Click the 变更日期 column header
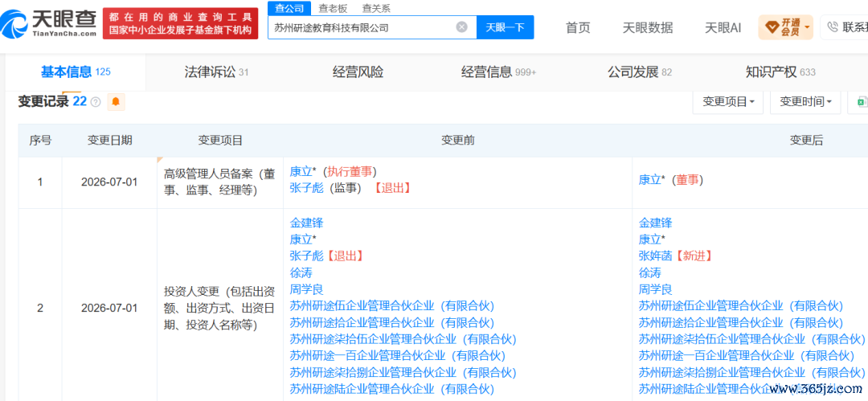This screenshot has height=401, width=868. (109, 141)
